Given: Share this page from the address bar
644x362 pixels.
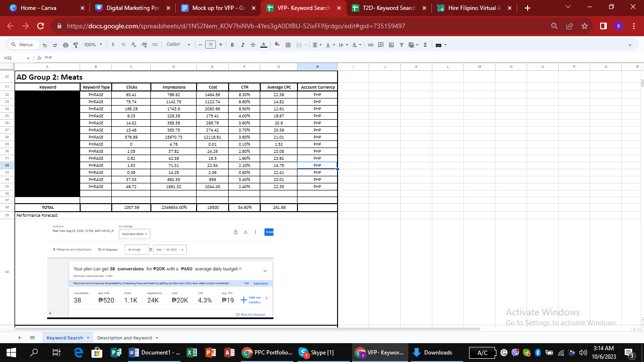Looking at the screenshot, I should tap(570, 26).
